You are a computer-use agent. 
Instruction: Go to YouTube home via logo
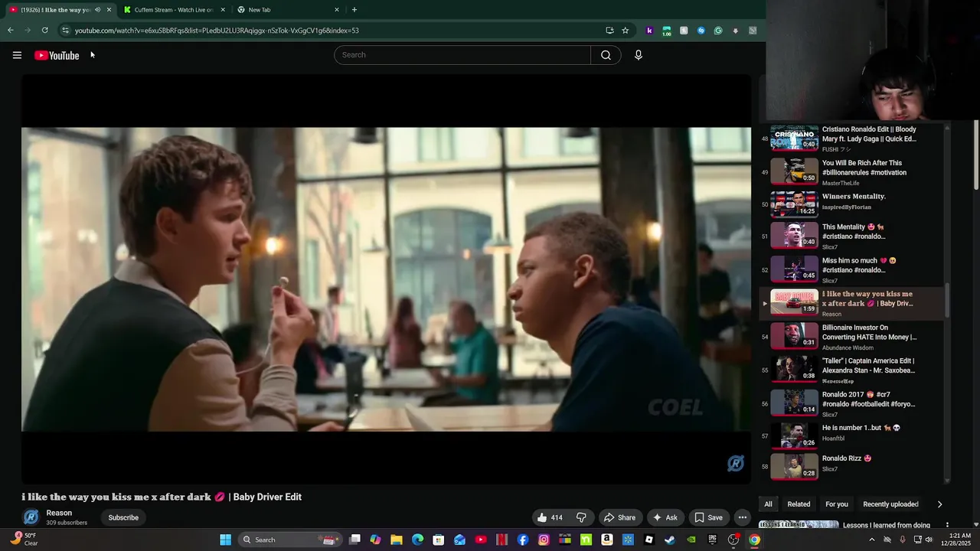click(x=57, y=55)
